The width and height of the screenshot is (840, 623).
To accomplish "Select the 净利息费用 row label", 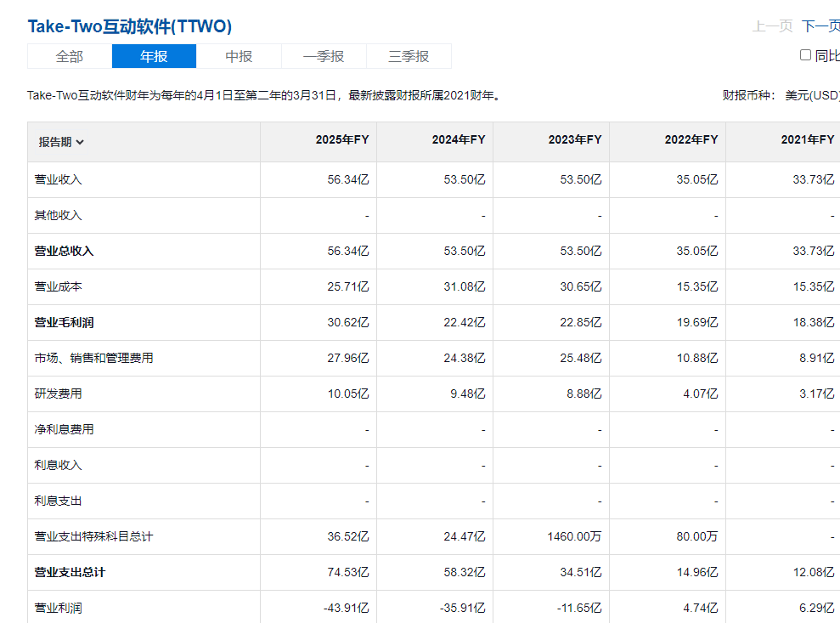I will pyautogui.click(x=64, y=429).
